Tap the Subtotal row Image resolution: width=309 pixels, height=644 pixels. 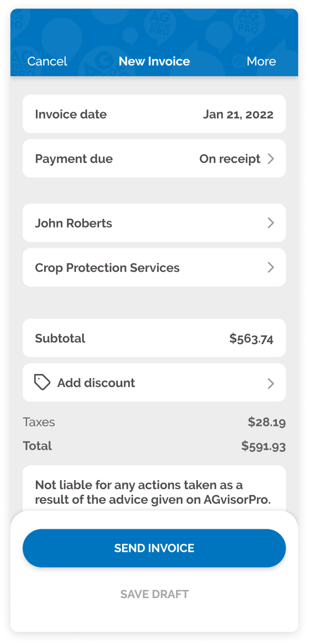[x=154, y=338]
